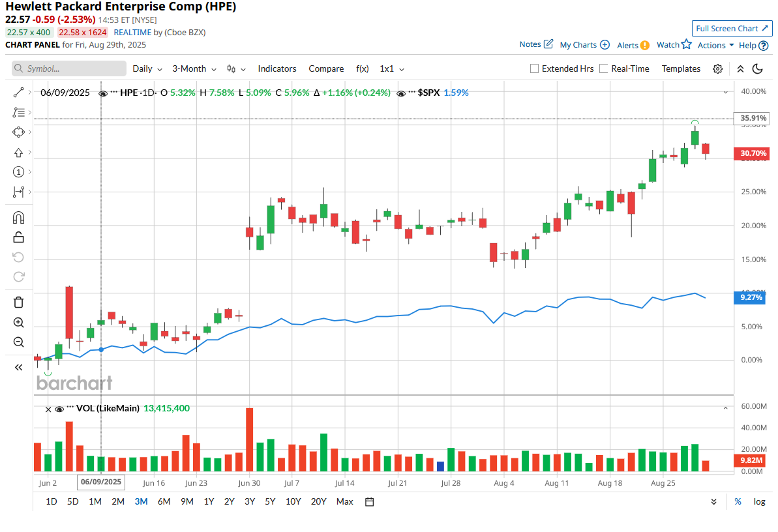
Task: Open the Daily interval dropdown
Action: pyautogui.click(x=147, y=68)
